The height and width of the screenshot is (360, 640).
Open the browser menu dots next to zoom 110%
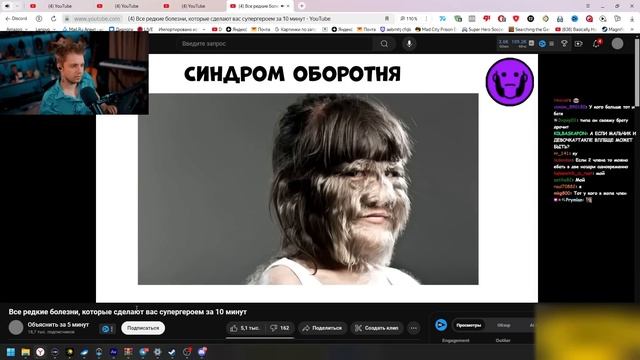coord(427,18)
